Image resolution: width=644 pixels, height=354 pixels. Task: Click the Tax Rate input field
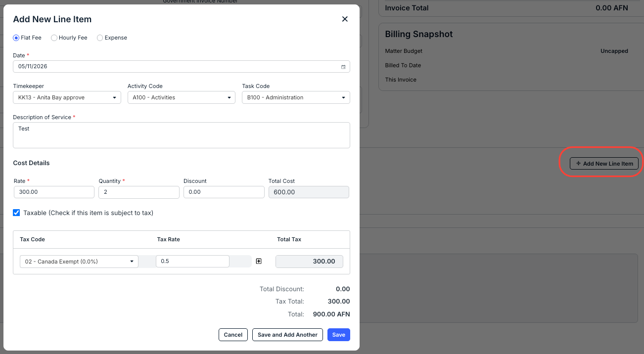[192, 261]
